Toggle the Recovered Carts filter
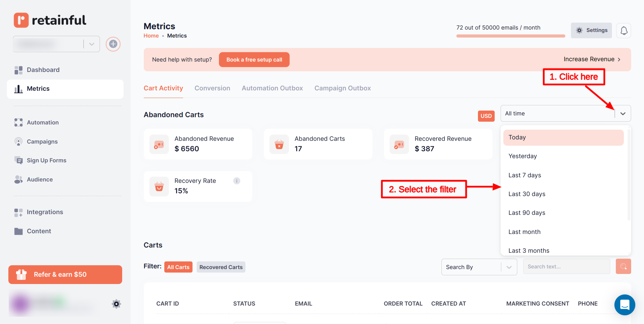The height and width of the screenshot is (324, 644). 221,267
